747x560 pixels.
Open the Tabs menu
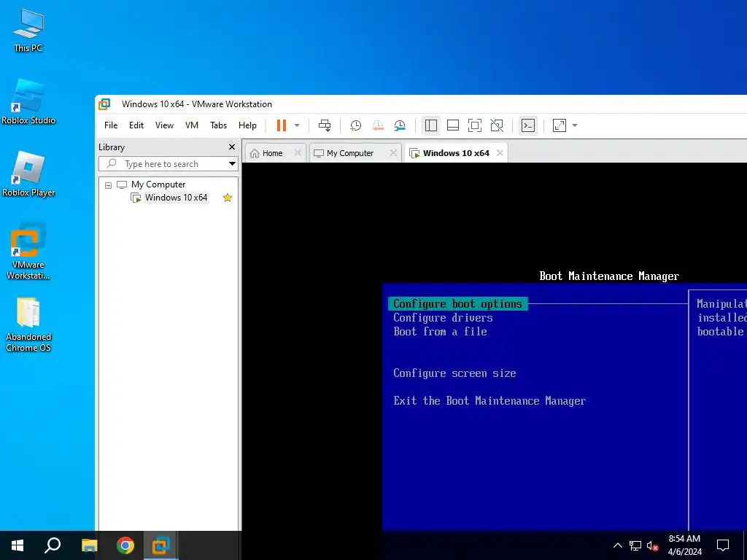218,125
